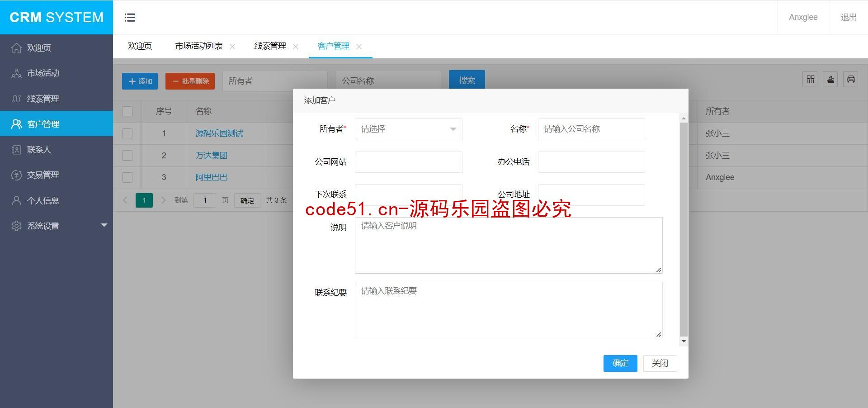Open the 万达集团 customer link
Image resolution: width=868 pixels, height=408 pixels.
point(211,156)
